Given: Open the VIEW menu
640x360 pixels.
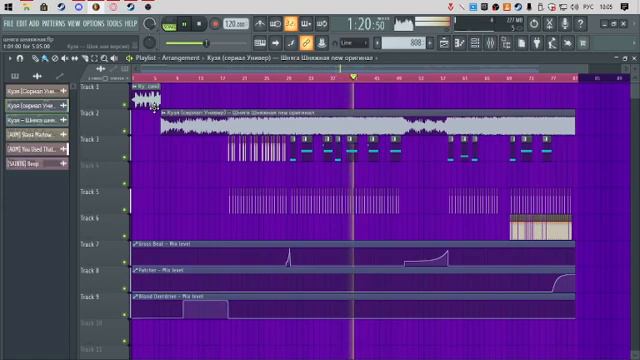Looking at the screenshot, I should point(74,24).
